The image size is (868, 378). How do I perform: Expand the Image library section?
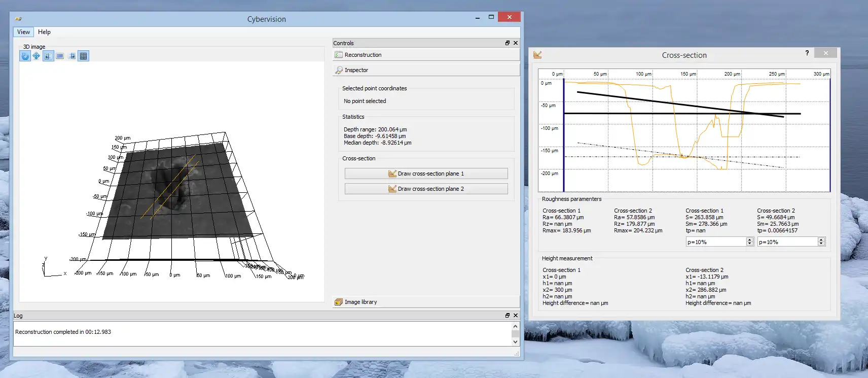[426, 302]
